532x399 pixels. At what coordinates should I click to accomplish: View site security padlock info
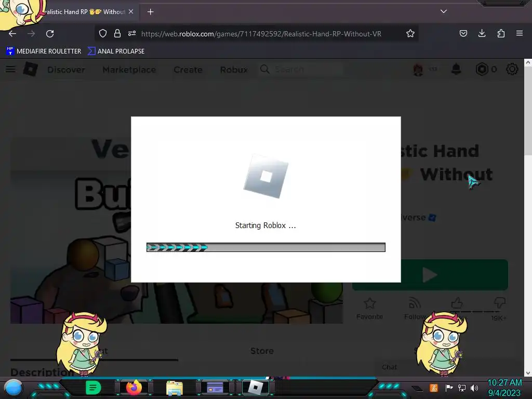(117, 33)
